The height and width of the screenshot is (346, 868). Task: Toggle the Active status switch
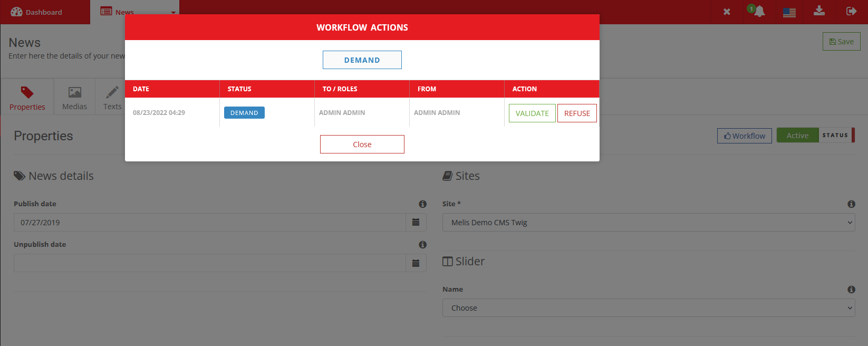[x=815, y=136]
